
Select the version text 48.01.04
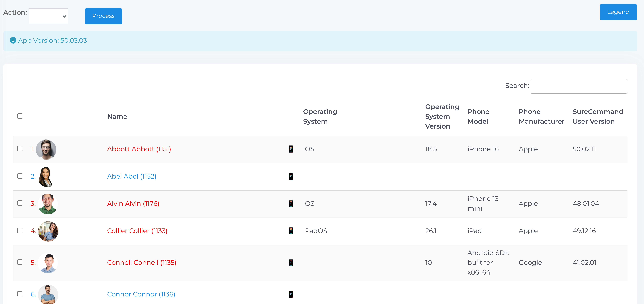[586, 204]
